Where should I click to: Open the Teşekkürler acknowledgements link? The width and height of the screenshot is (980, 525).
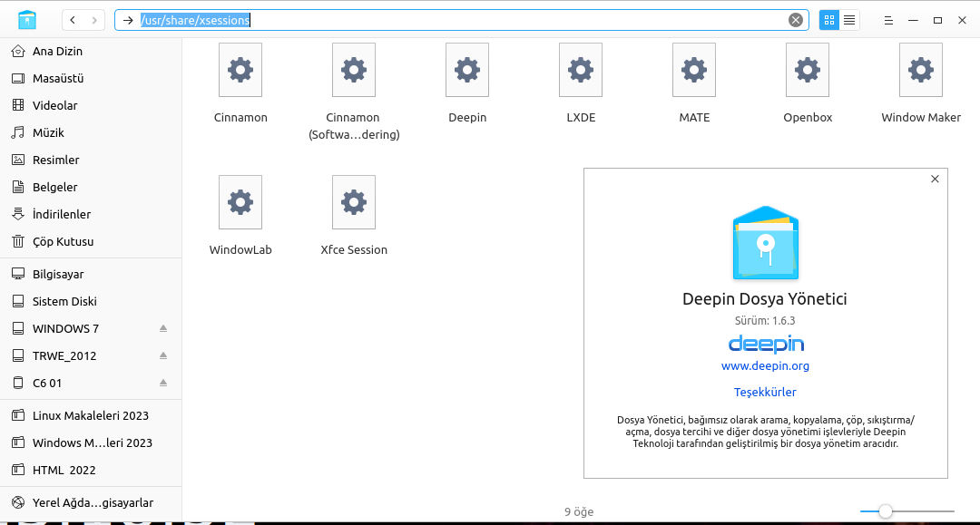(765, 392)
